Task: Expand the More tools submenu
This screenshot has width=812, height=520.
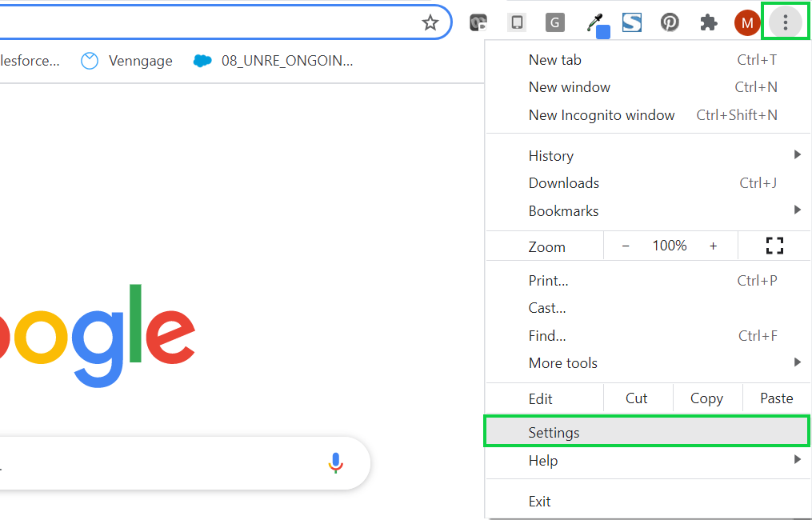Action: pyautogui.click(x=647, y=363)
